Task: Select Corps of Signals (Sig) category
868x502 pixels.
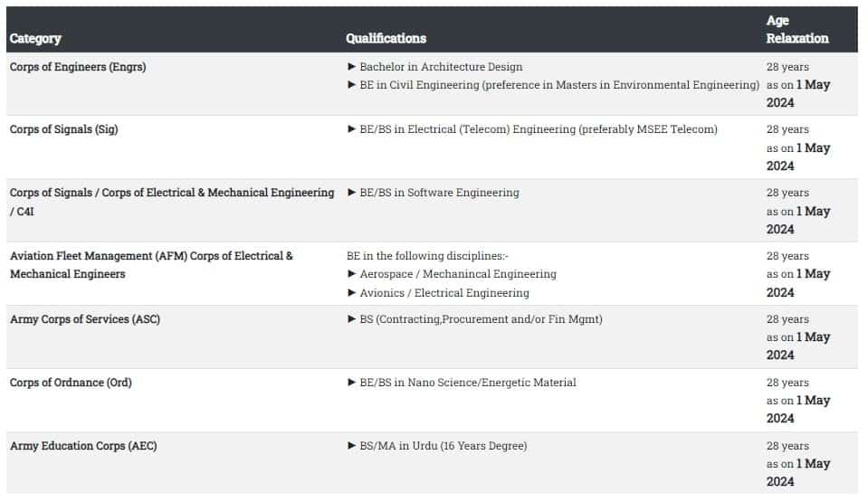Action: coord(63,129)
